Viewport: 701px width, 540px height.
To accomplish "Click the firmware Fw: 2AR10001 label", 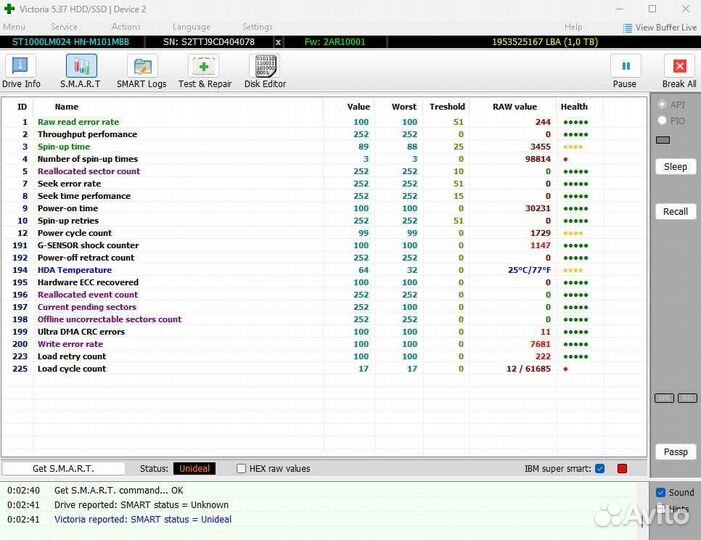I will (x=335, y=42).
